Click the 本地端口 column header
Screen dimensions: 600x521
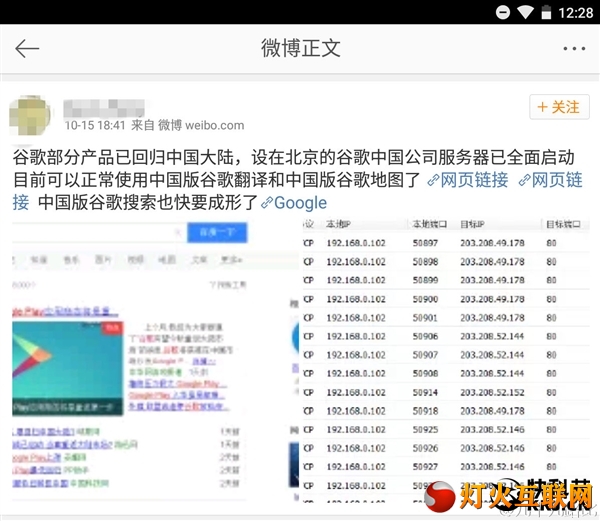[429, 224]
